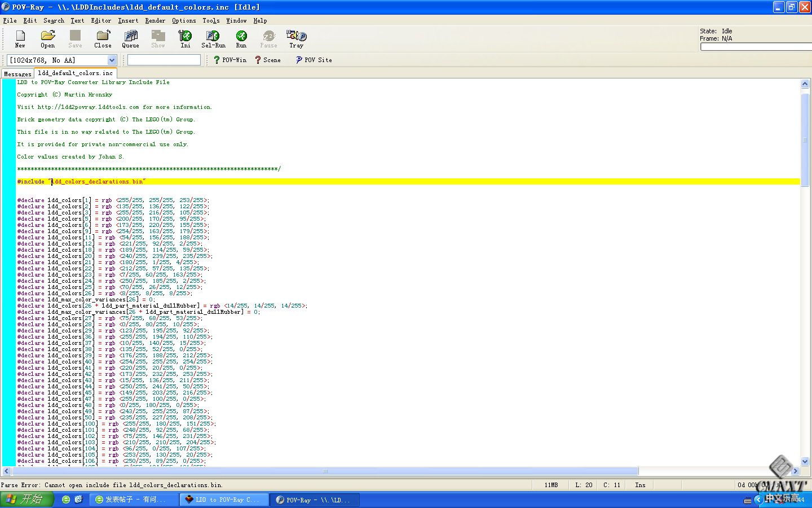
Task: Open the Options menu
Action: tap(184, 20)
